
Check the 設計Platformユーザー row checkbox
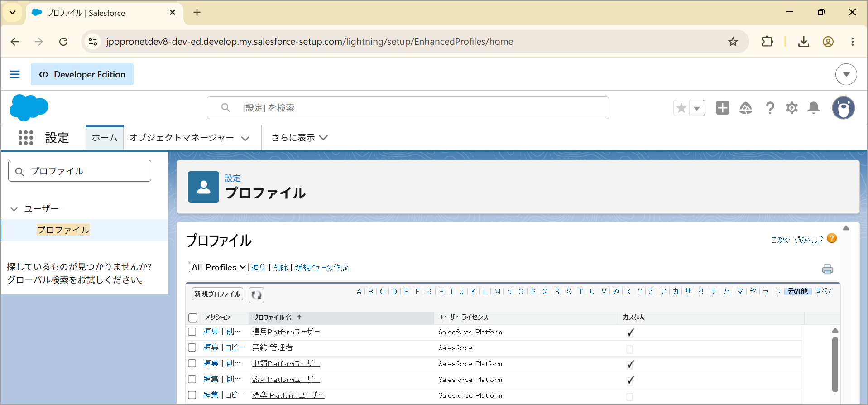(192, 379)
